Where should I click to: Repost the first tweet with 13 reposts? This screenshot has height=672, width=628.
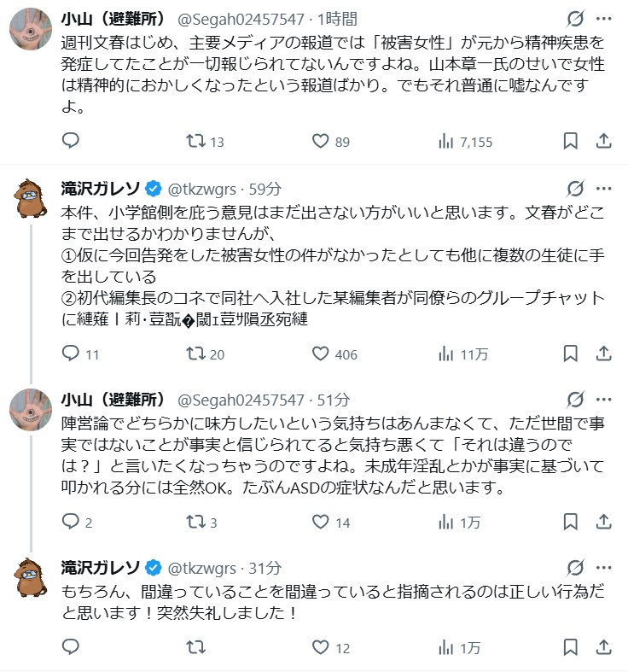(195, 142)
